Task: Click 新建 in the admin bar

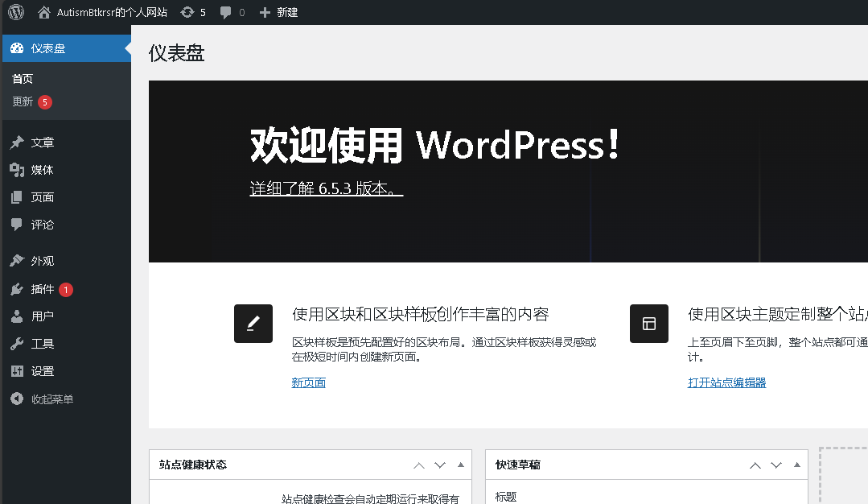Action: coord(287,12)
